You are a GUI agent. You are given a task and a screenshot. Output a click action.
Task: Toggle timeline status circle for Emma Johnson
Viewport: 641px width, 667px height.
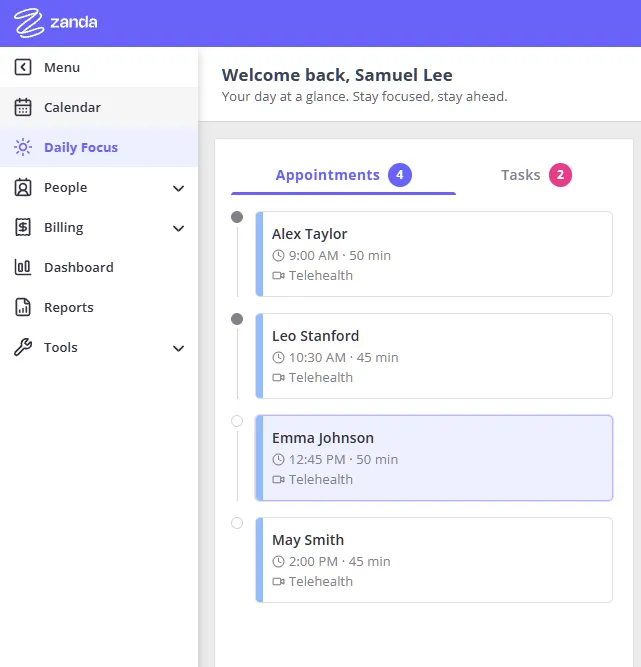click(x=237, y=421)
